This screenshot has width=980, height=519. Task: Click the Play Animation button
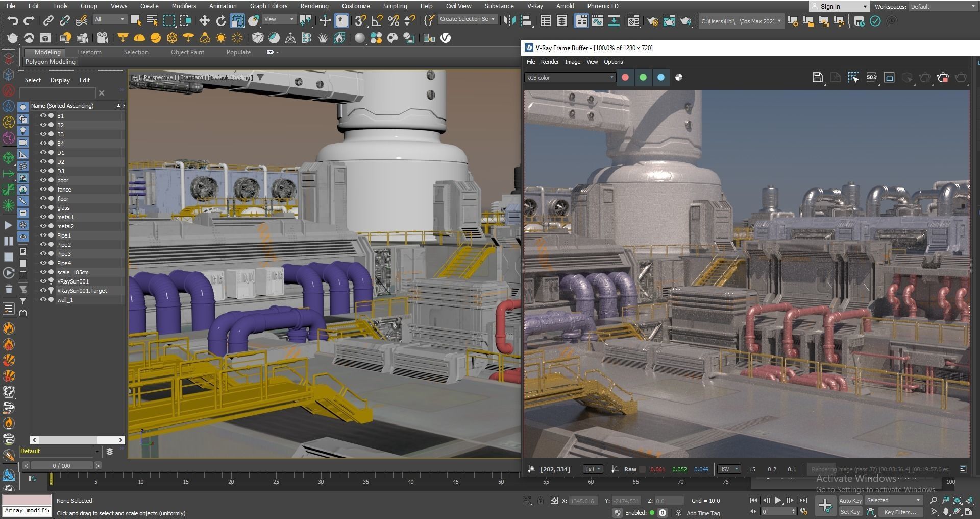click(x=778, y=500)
